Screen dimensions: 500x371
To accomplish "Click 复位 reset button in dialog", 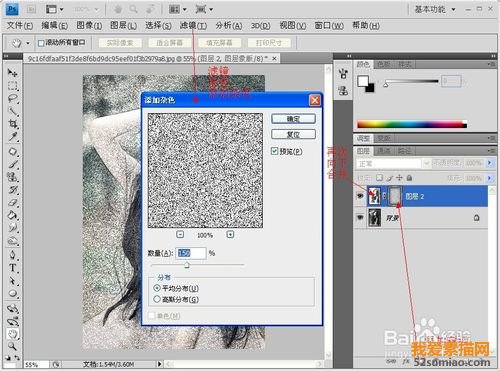I will (x=293, y=134).
